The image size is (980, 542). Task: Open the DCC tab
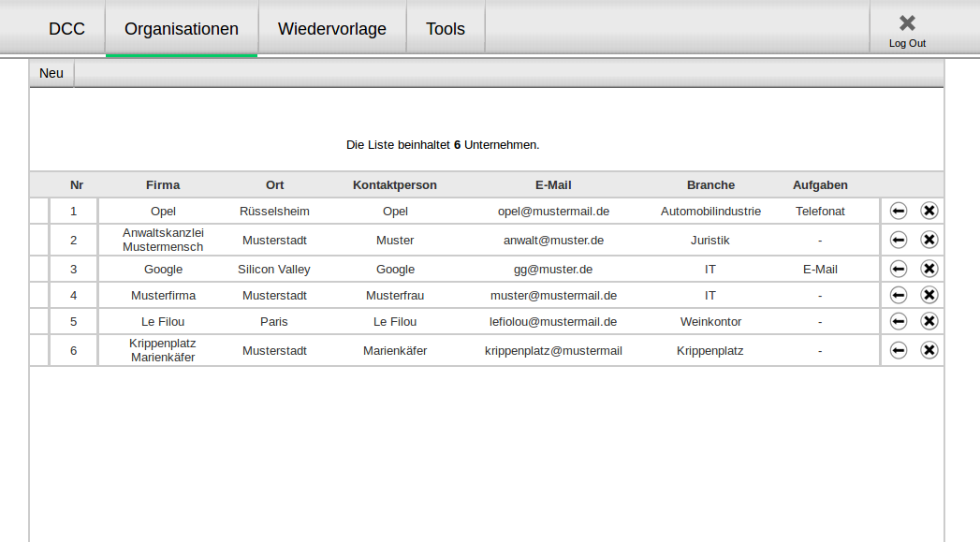tap(66, 29)
